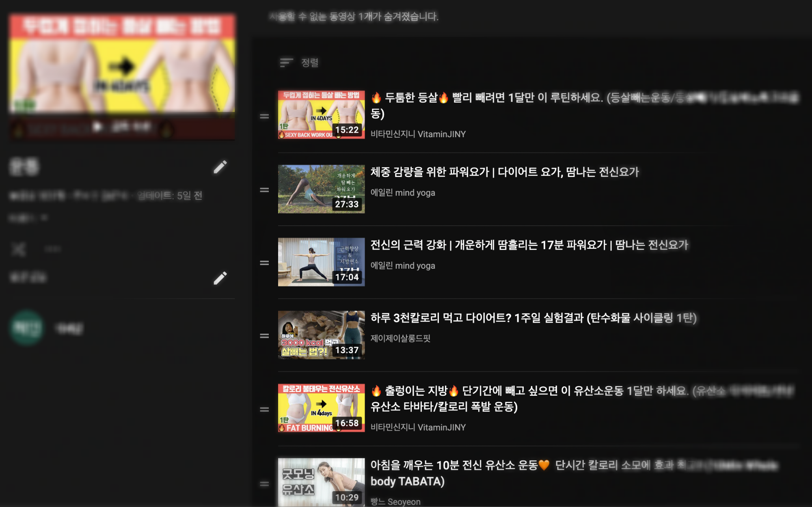812x507 pixels.
Task: Click the shuffle playlist icon
Action: 18,249
